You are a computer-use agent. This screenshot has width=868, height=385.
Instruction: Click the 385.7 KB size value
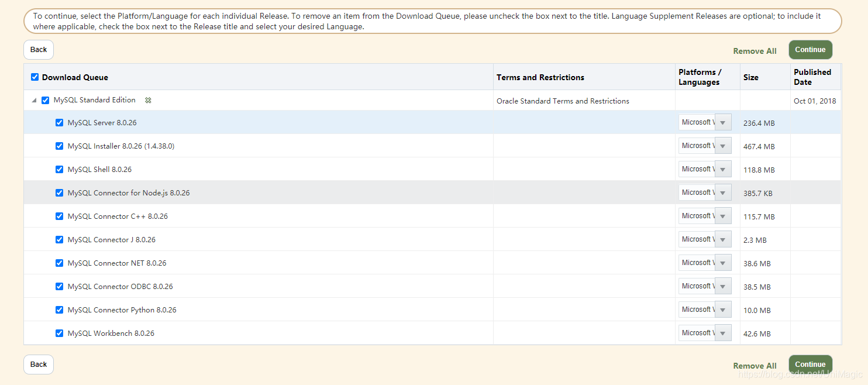pyautogui.click(x=759, y=194)
